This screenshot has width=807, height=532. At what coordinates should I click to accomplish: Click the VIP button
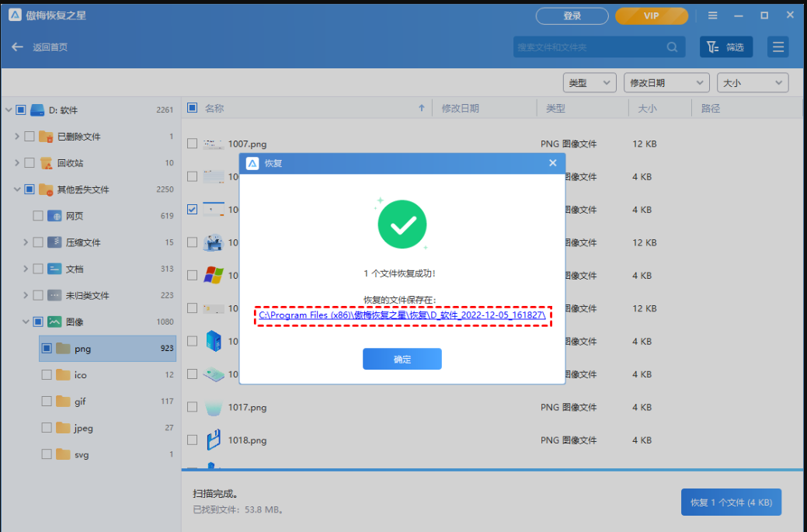pyautogui.click(x=651, y=16)
